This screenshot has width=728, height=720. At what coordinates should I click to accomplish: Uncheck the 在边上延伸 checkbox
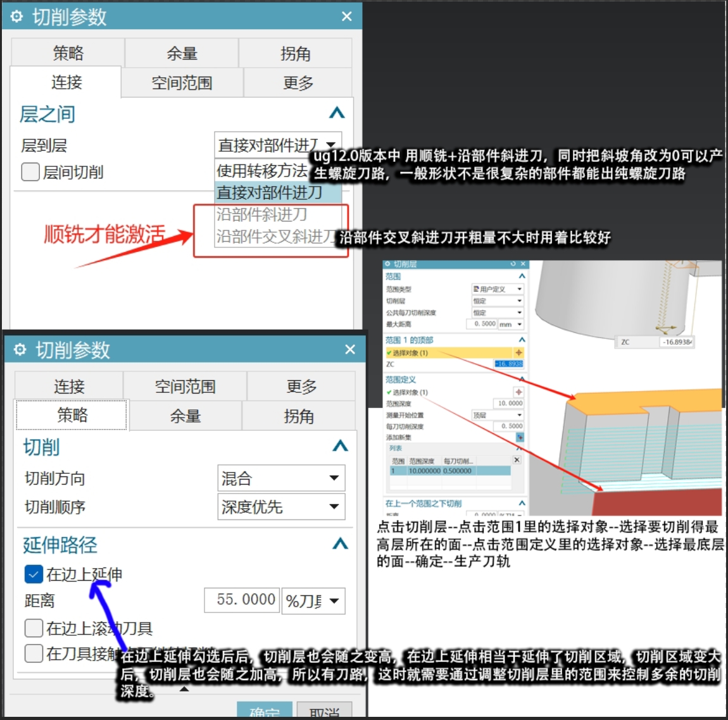[34, 574]
